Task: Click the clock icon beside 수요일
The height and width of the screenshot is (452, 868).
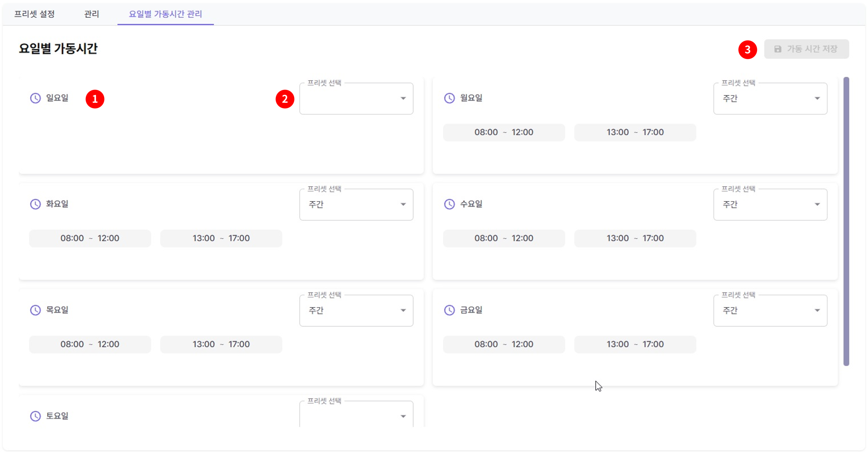Action: point(449,204)
